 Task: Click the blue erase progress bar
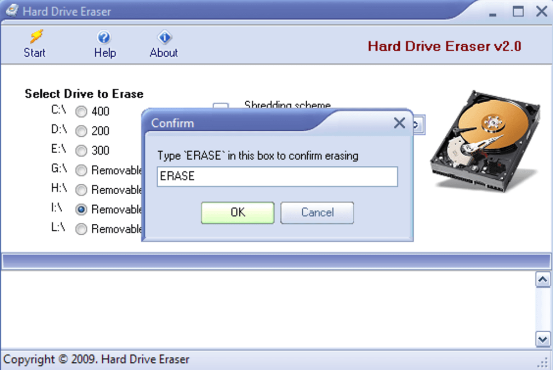(x=276, y=262)
